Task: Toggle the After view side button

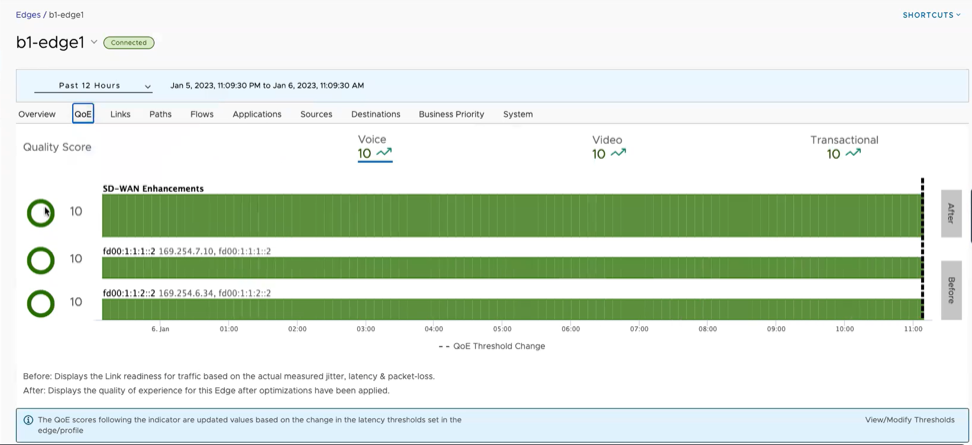Action: [x=951, y=213]
